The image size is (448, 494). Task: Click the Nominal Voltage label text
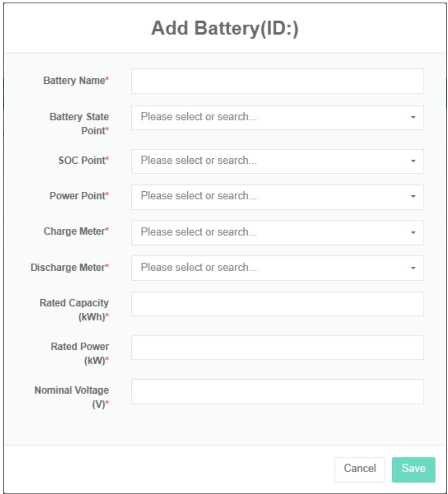coord(71,391)
